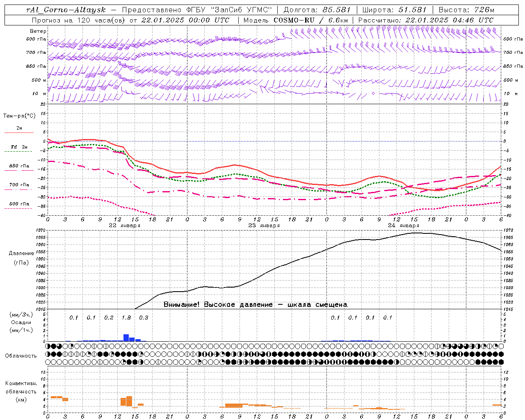Viewport: 525px width, 420px height.
Task: Click the 2м temperature legend entry
Action: point(19,128)
